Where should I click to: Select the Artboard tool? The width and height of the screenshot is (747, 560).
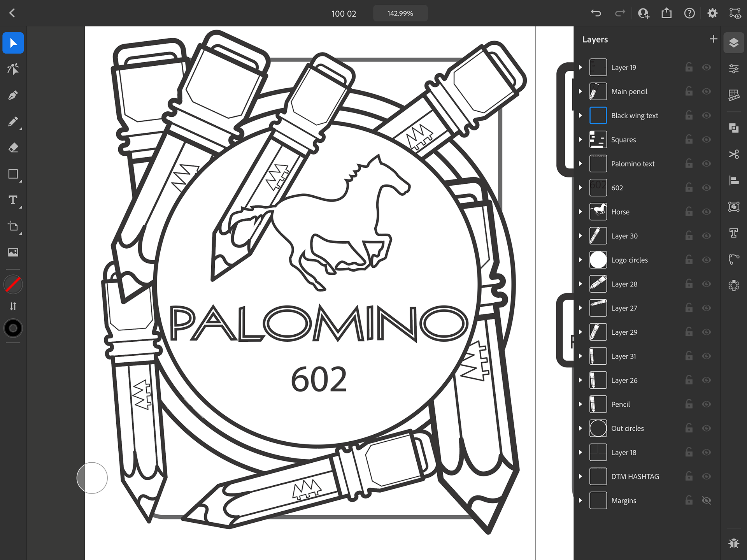(x=13, y=226)
